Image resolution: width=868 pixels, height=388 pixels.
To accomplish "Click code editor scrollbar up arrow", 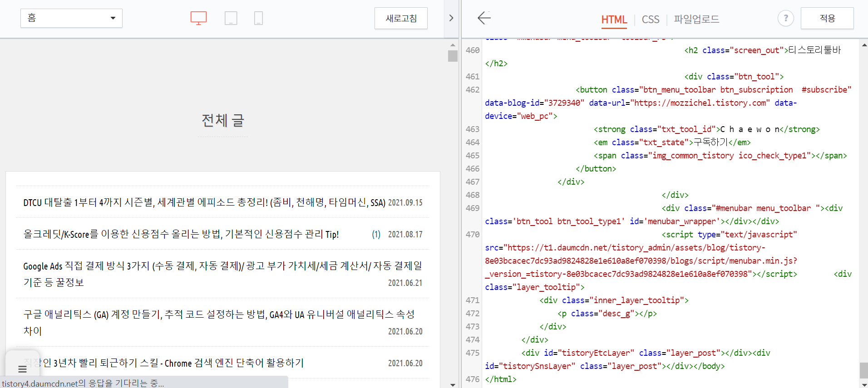I will click(x=864, y=45).
